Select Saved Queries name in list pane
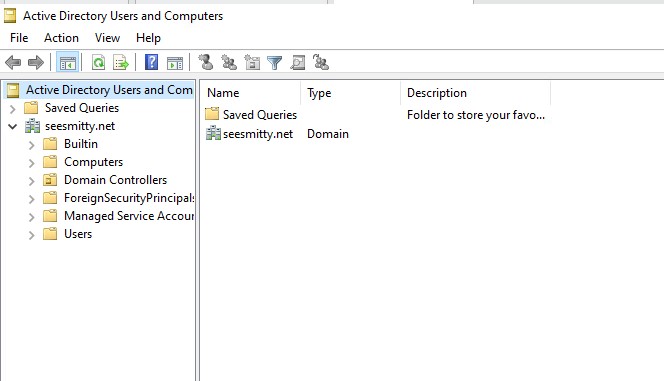 click(260, 115)
